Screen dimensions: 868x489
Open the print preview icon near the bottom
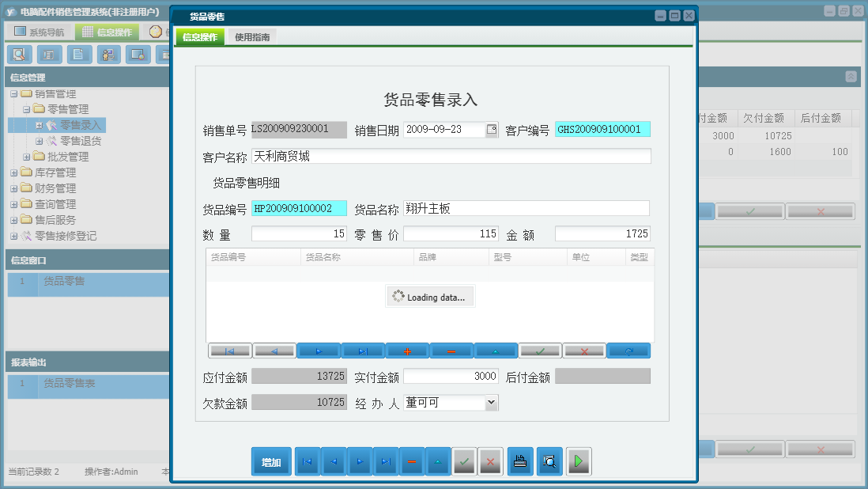coord(549,461)
